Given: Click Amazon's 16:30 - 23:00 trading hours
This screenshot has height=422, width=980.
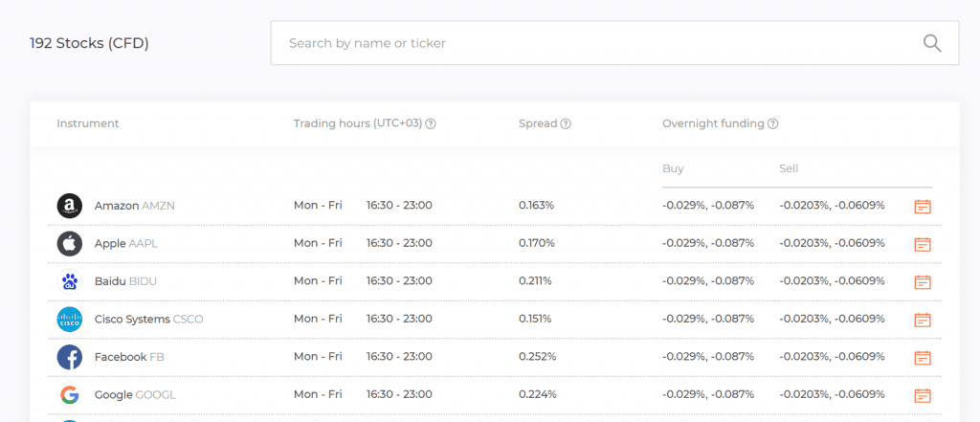Looking at the screenshot, I should click(x=399, y=206).
